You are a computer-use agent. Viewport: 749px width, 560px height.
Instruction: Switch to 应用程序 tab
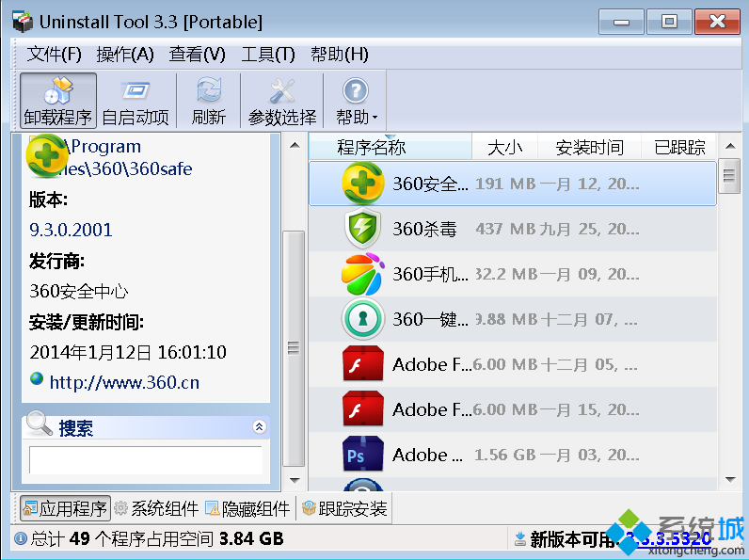click(65, 508)
